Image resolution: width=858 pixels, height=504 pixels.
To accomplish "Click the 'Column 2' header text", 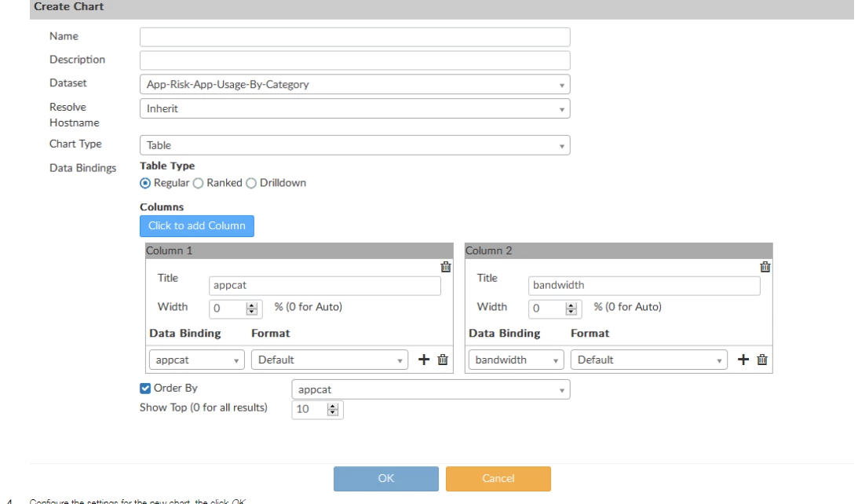I will pyautogui.click(x=488, y=250).
